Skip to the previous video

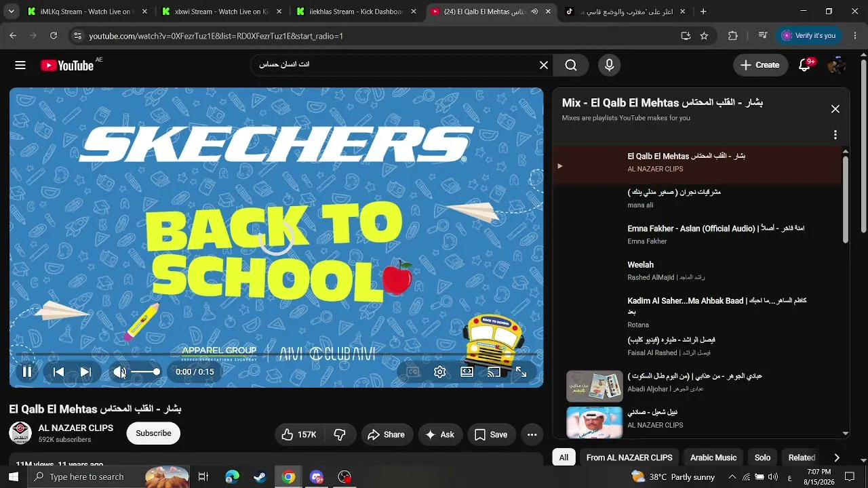coord(58,371)
